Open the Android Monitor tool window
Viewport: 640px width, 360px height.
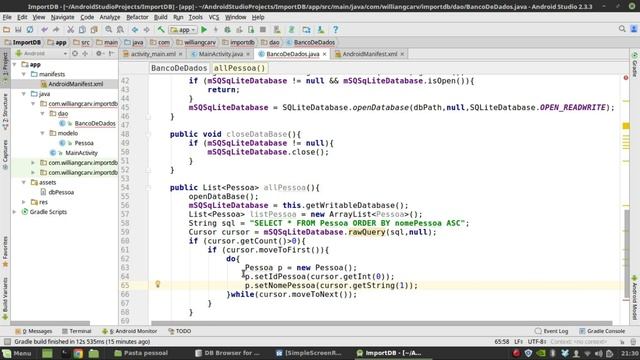click(129, 331)
